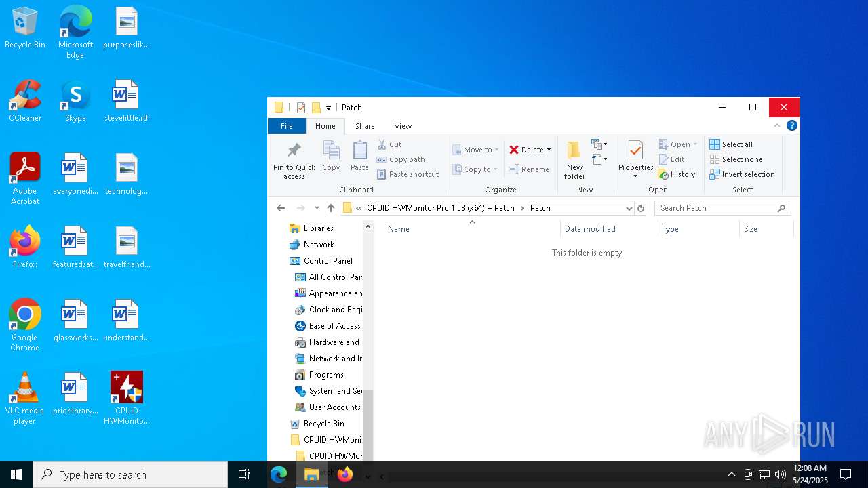The height and width of the screenshot is (488, 868).
Task: Sort by Size column header
Action: pos(766,229)
